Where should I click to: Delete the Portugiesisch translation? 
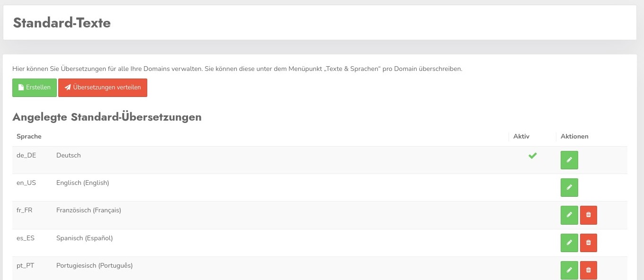589,270
